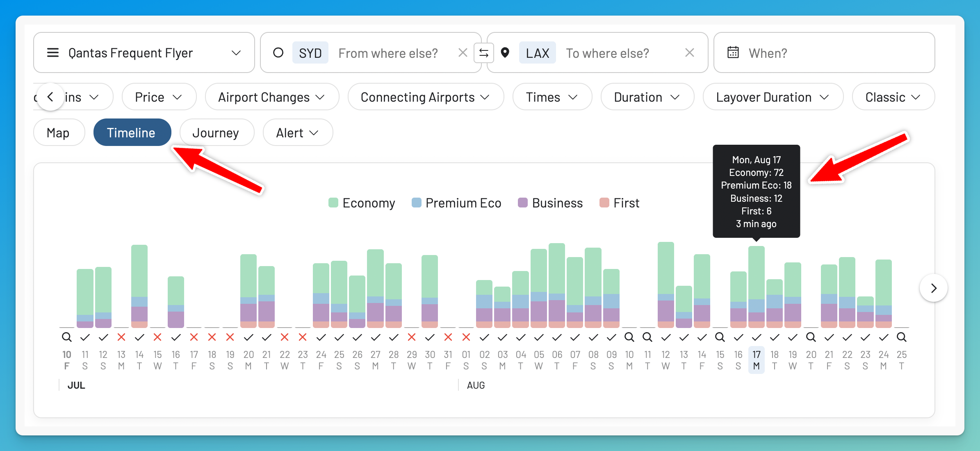Click the calendar icon in When field
980x451 pixels.
(x=733, y=53)
